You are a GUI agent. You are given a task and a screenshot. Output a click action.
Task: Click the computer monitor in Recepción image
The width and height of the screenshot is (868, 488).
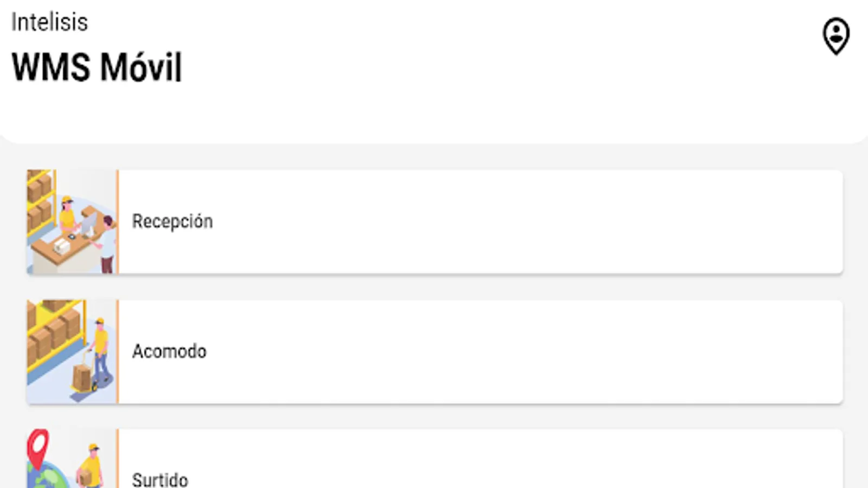pyautogui.click(x=89, y=222)
